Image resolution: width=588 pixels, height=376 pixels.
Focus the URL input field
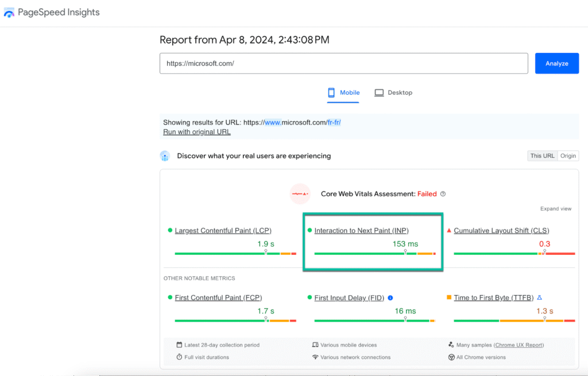[344, 63]
